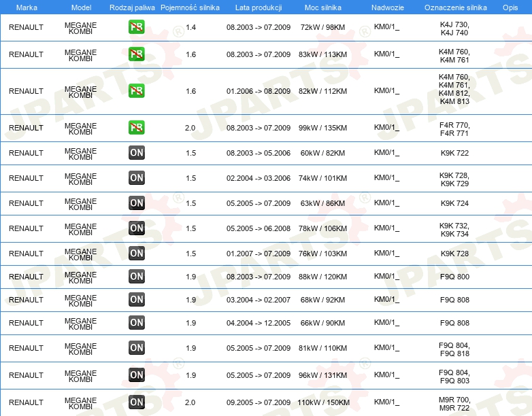Viewport: 532px width, 416px height.
Task: Select the 83kW / 113KM power cell
Action: [x=322, y=54]
